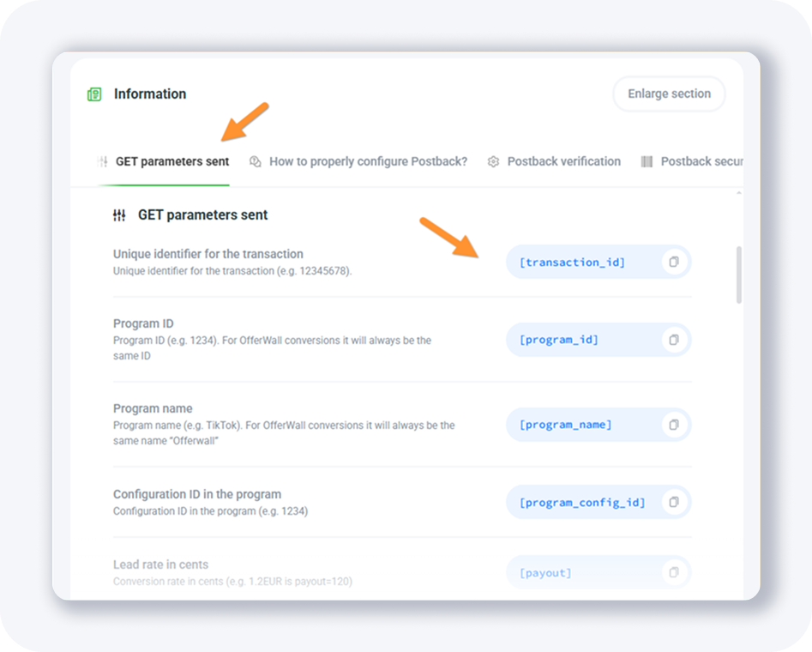Select the [program_id] code field
The width and height of the screenshot is (812, 652).
(559, 340)
